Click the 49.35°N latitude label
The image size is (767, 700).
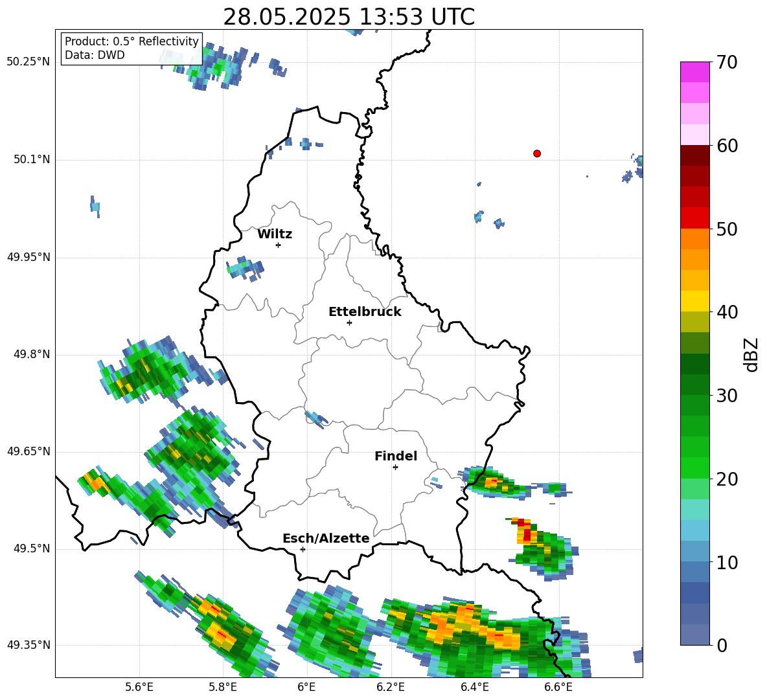click(29, 645)
